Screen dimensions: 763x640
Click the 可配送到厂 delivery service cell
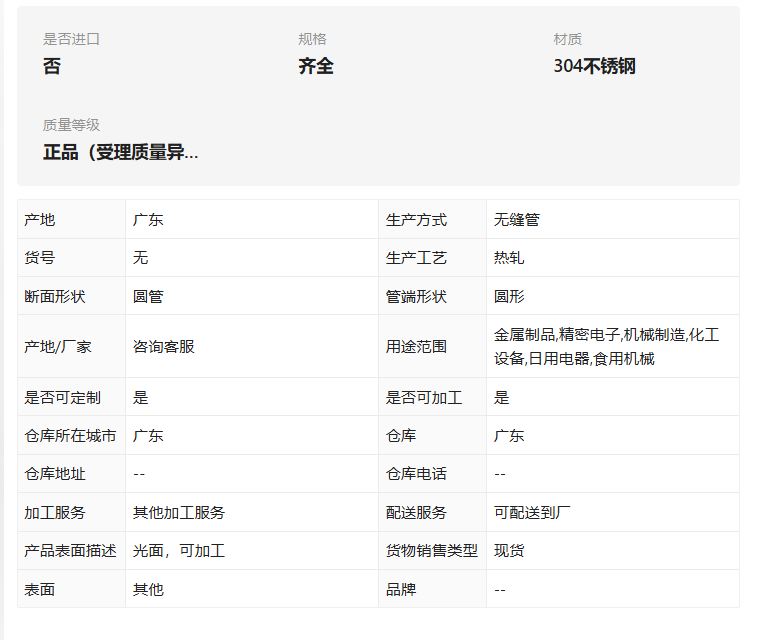pos(613,512)
